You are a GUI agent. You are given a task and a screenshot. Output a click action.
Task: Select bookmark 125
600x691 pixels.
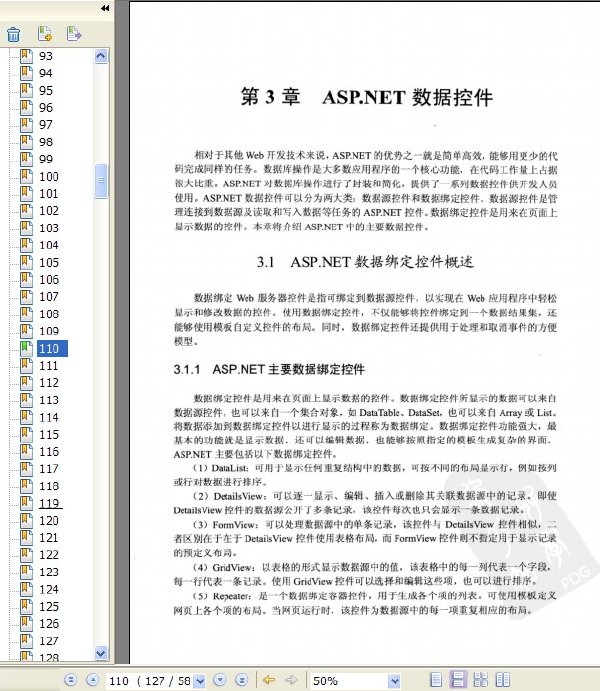click(x=49, y=606)
